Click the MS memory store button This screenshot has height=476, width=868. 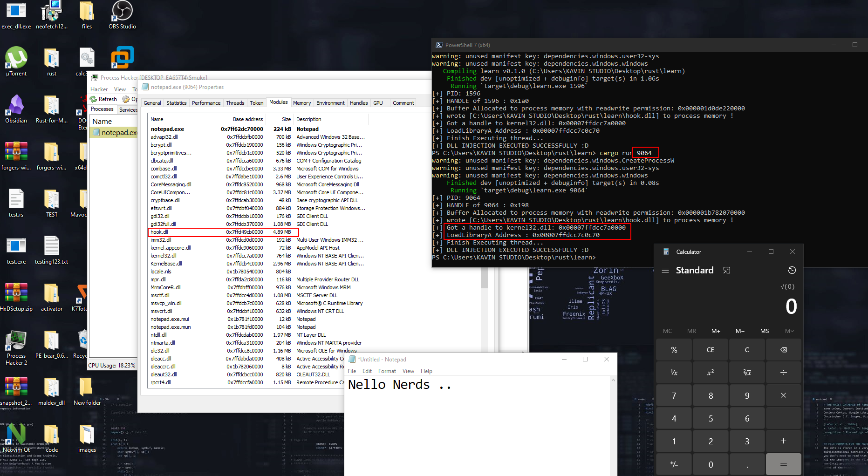(x=765, y=331)
